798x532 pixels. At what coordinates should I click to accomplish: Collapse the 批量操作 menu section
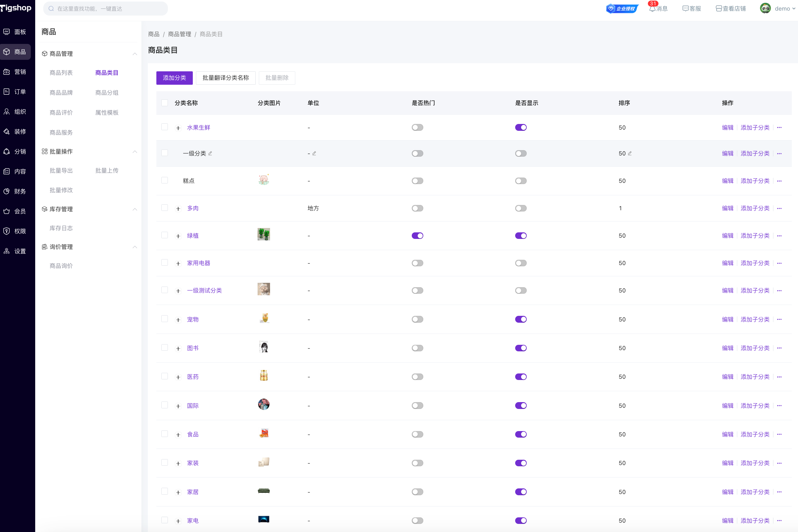(x=135, y=152)
